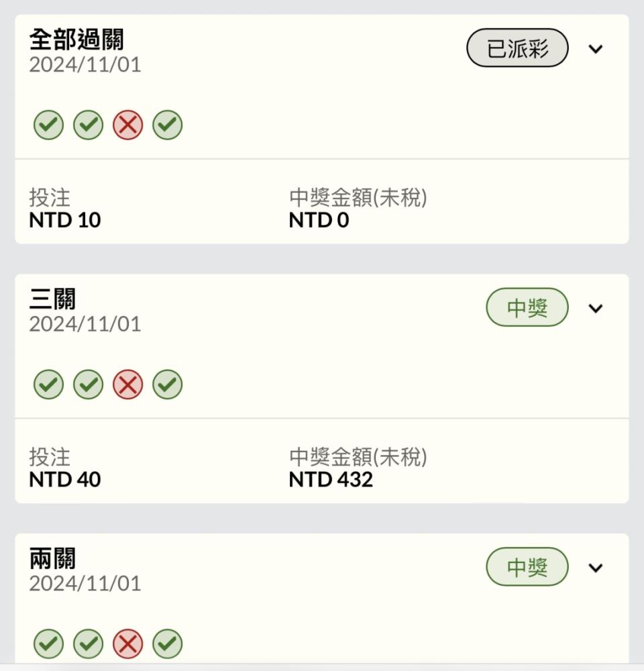Click the 已派彩 status badge
This screenshot has width=644, height=671.
[x=517, y=48]
